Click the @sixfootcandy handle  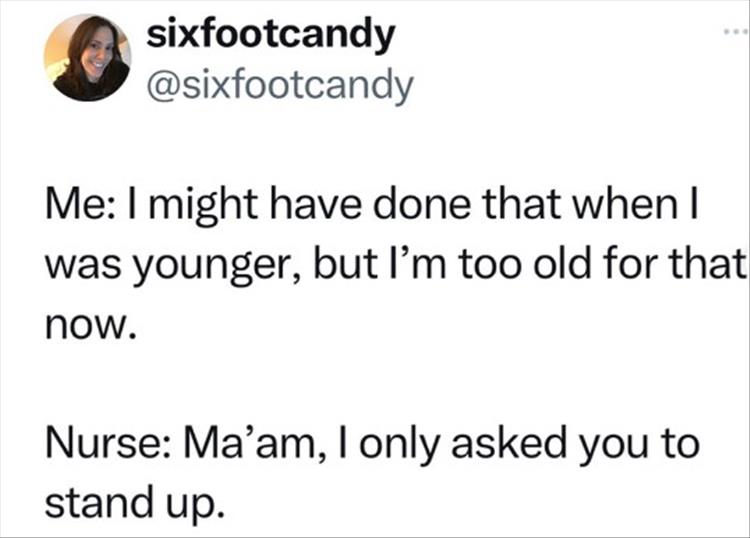click(x=279, y=86)
